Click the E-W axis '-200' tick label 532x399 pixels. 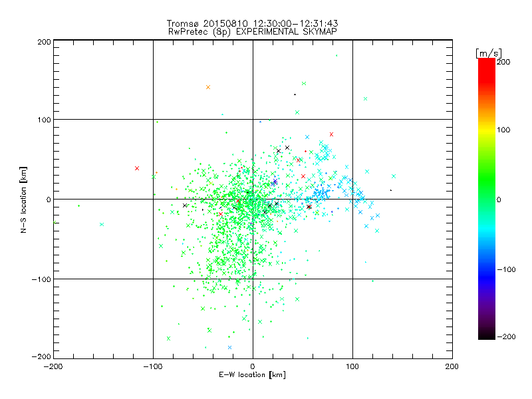point(54,367)
